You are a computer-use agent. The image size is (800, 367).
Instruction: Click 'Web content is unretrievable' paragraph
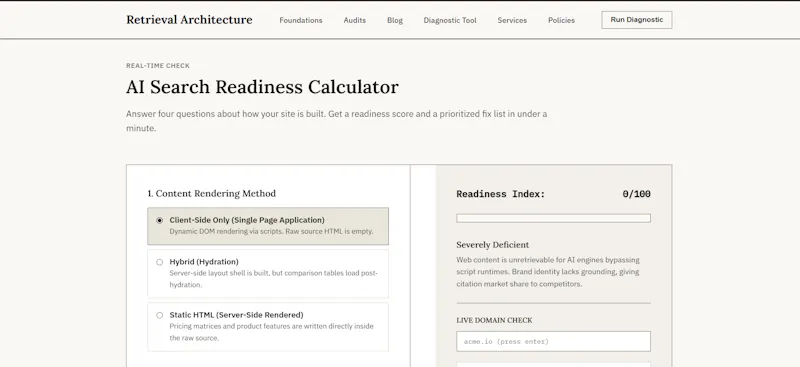(x=548, y=272)
